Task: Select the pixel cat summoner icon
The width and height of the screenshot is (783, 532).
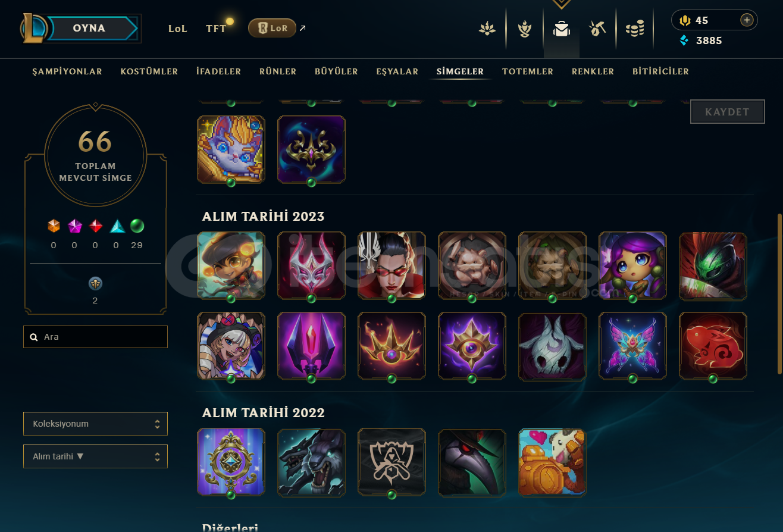Action: click(231, 149)
